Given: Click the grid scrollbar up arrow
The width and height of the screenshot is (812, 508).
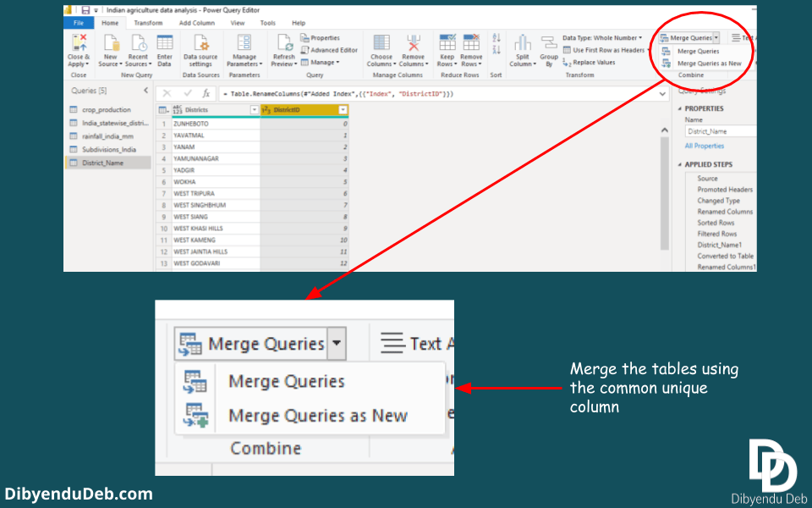Looking at the screenshot, I should pos(665,130).
